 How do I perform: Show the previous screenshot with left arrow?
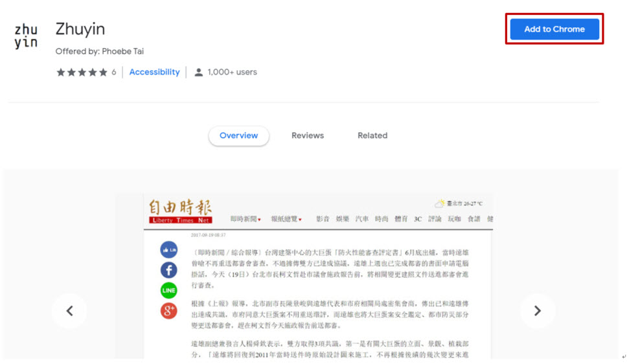tap(69, 311)
